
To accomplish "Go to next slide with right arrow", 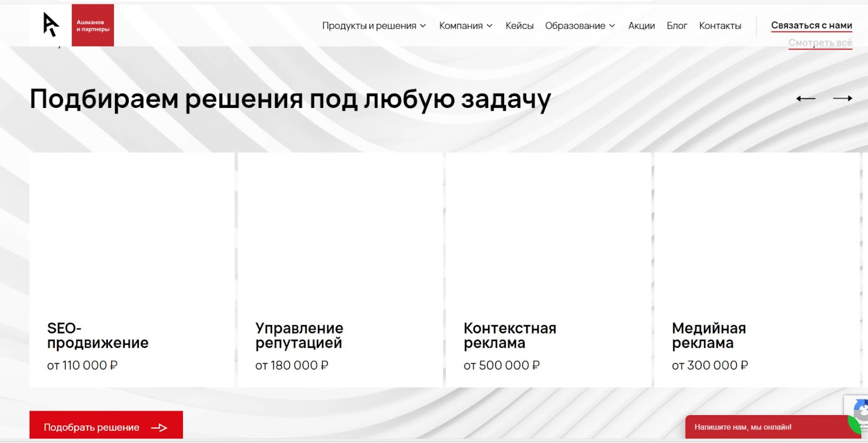I will tap(843, 98).
